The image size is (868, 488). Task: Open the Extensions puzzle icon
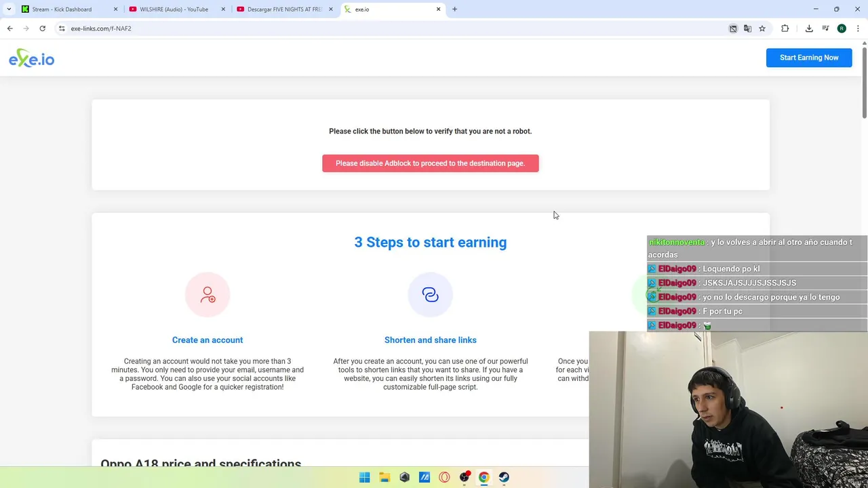tap(785, 28)
